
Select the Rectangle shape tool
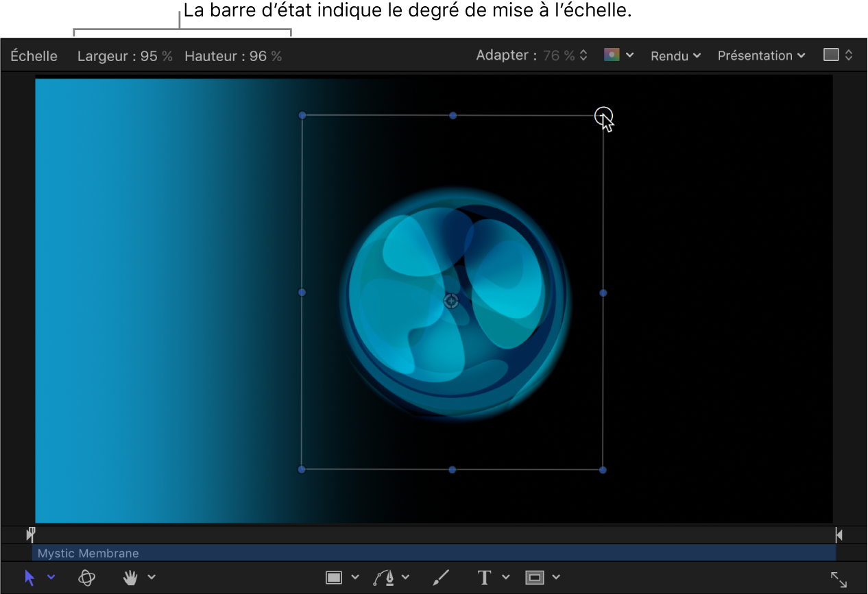(x=334, y=578)
